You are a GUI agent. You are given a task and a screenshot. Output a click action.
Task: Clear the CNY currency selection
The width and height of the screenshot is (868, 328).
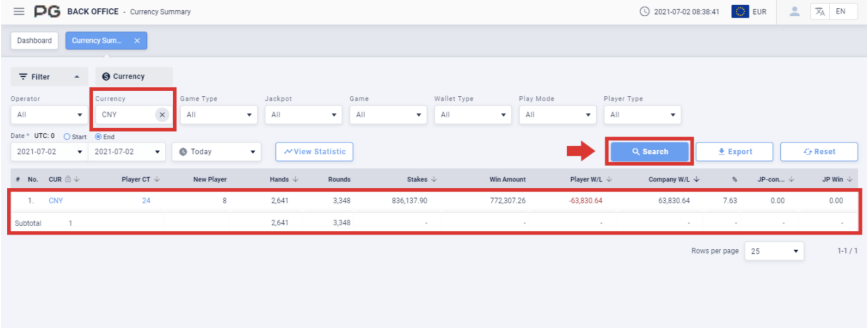[x=162, y=115]
